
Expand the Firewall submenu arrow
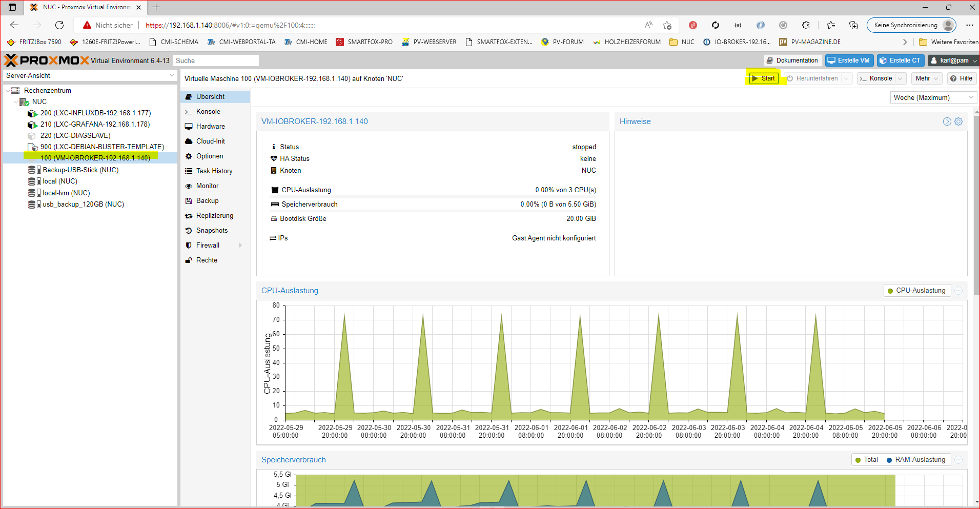240,245
